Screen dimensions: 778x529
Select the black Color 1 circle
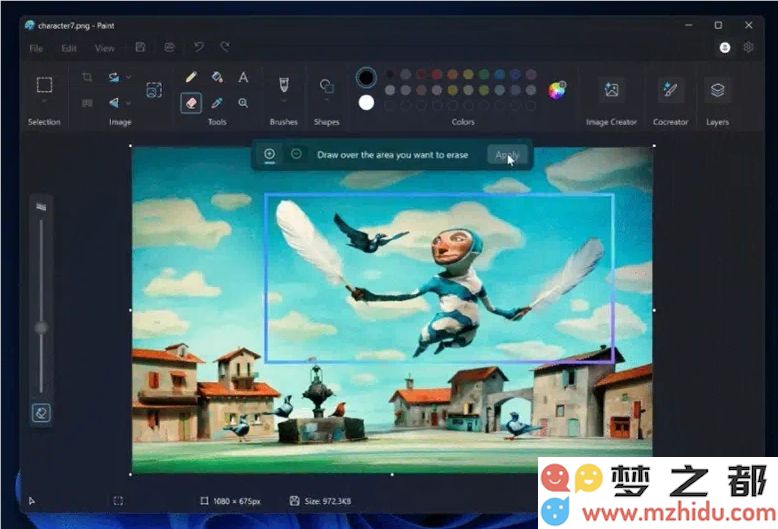[x=366, y=77]
